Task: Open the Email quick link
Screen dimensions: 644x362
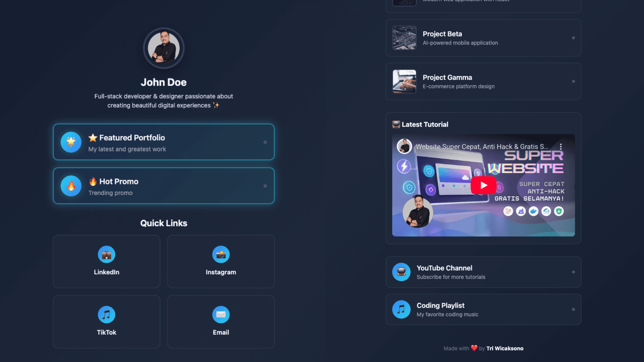Action: [221, 322]
